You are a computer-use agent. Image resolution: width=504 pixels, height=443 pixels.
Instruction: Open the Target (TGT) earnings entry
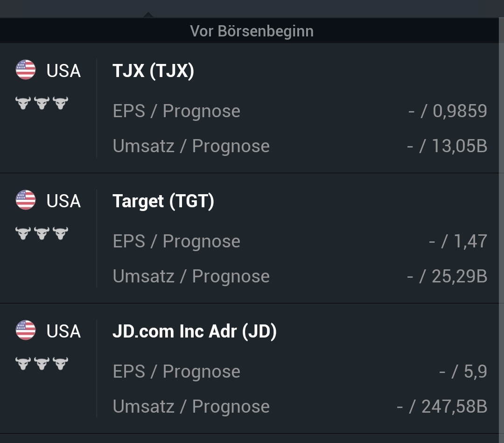click(x=163, y=201)
